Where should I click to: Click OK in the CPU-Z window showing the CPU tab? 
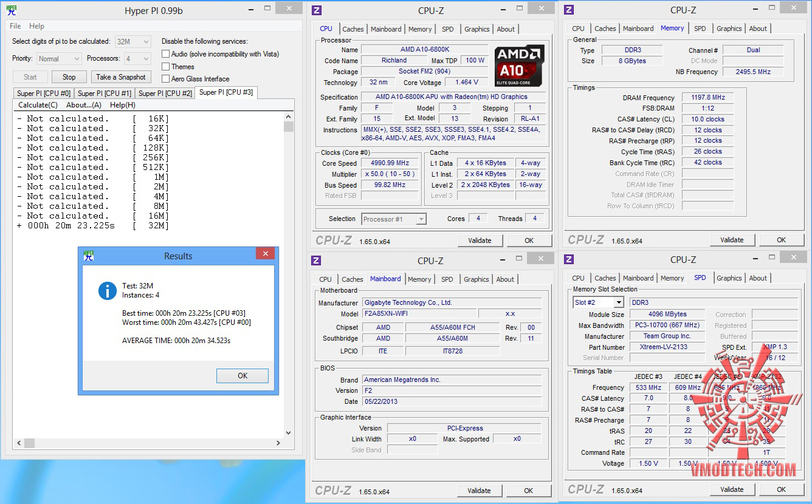click(529, 240)
